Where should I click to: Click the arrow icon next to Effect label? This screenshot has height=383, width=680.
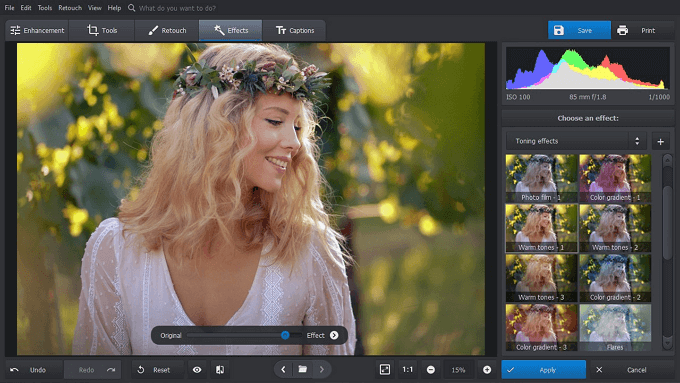pos(334,335)
